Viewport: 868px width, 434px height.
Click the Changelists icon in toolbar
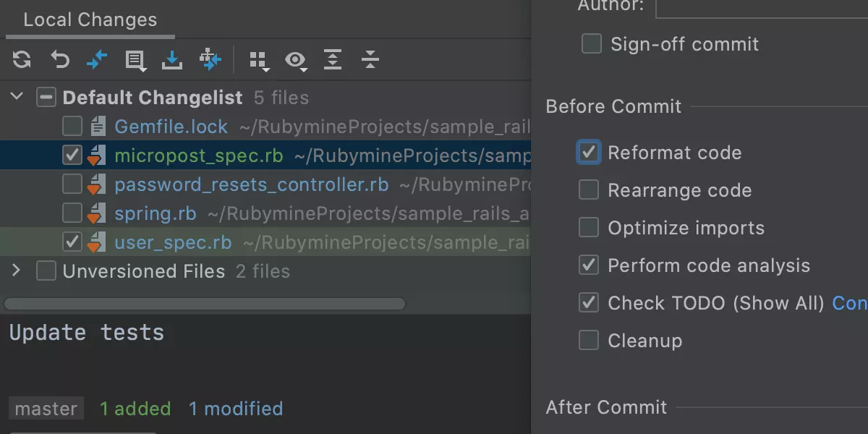(135, 61)
